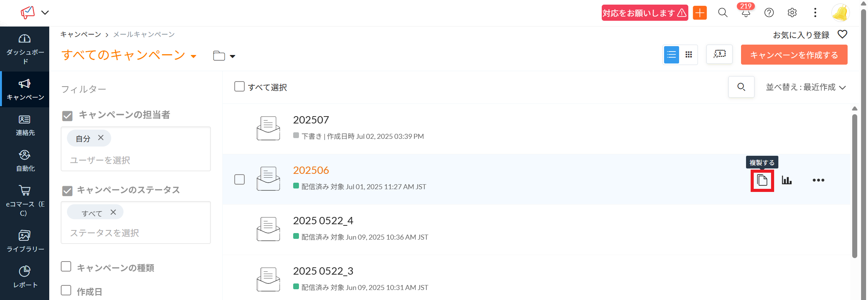Open the 並べ替え: 最近作成 sort dropdown
The image size is (868, 300).
pos(805,87)
